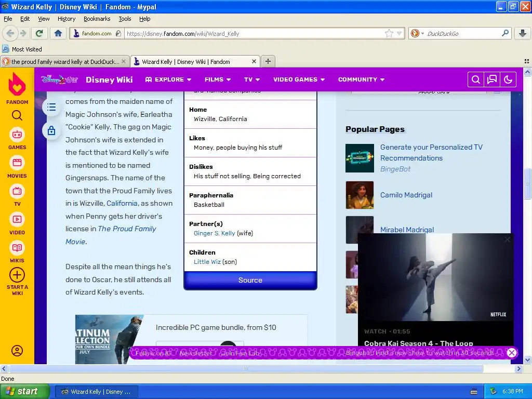Screen dimensions: 532x399
Task: Click the Source button in infobox
Action: [x=250, y=280]
